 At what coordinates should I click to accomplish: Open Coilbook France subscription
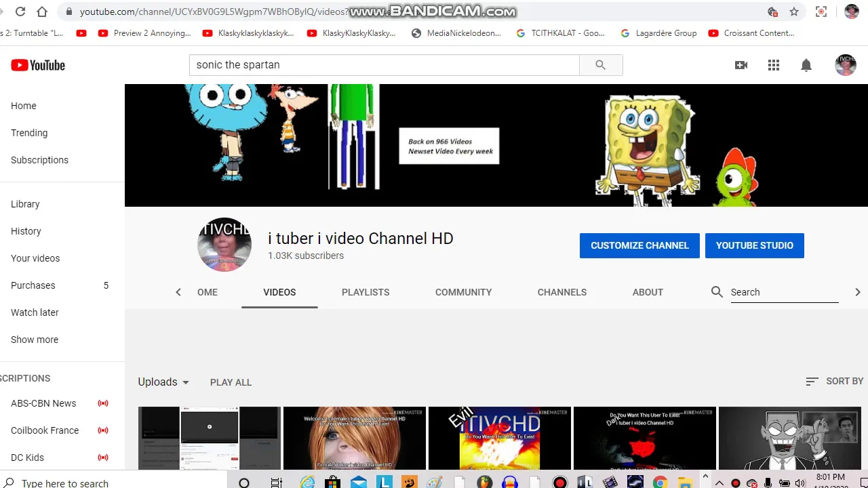pyautogui.click(x=45, y=430)
